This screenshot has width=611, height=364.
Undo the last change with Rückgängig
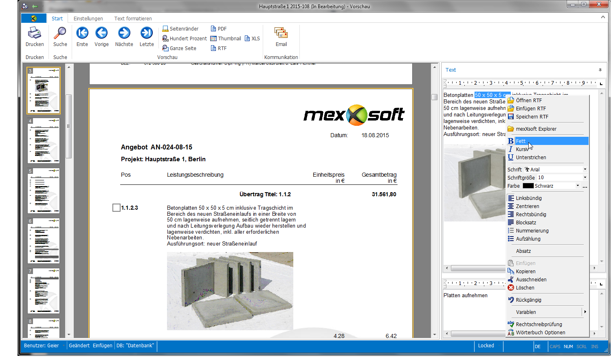pyautogui.click(x=547, y=300)
